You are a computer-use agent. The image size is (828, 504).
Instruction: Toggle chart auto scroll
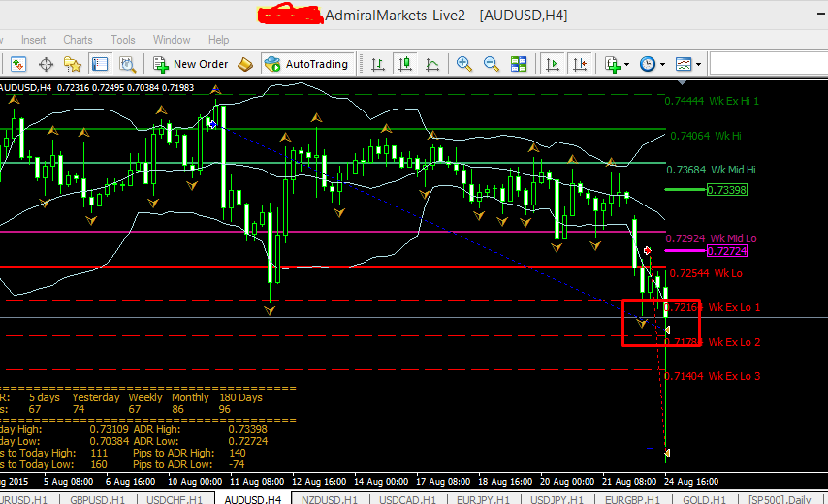(553, 64)
